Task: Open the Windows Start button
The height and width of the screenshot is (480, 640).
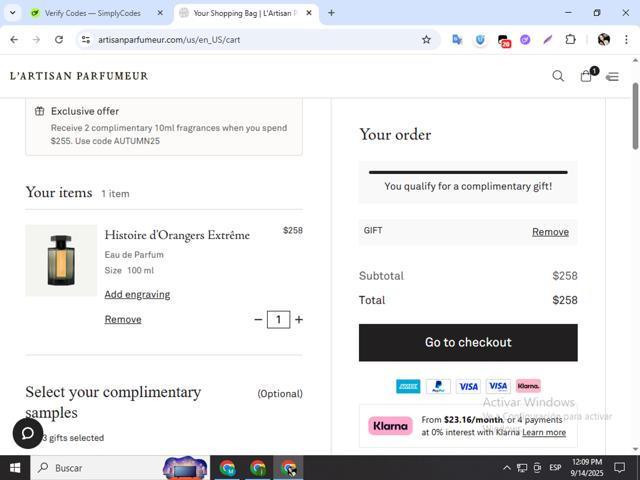Action: click(15, 468)
